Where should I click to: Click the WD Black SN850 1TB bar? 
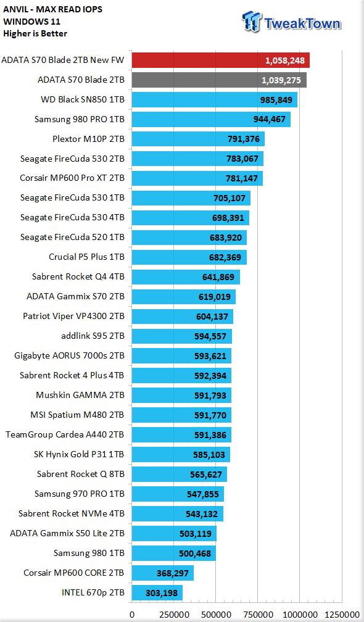[x=215, y=100]
